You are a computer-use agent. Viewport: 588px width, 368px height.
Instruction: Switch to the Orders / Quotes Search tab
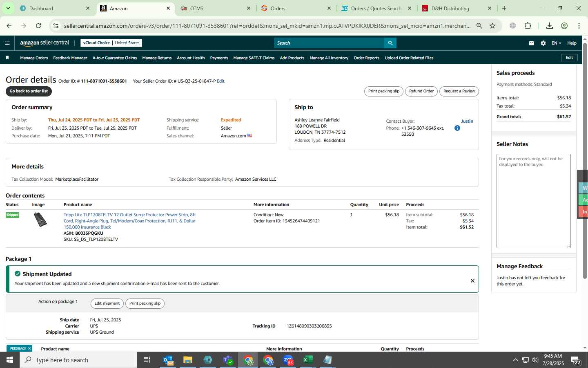click(x=376, y=8)
